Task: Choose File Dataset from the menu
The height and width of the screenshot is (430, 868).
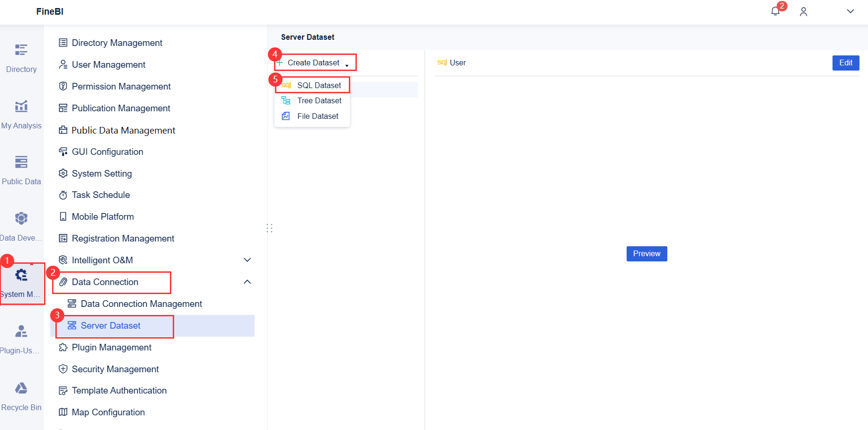Action: coord(318,116)
